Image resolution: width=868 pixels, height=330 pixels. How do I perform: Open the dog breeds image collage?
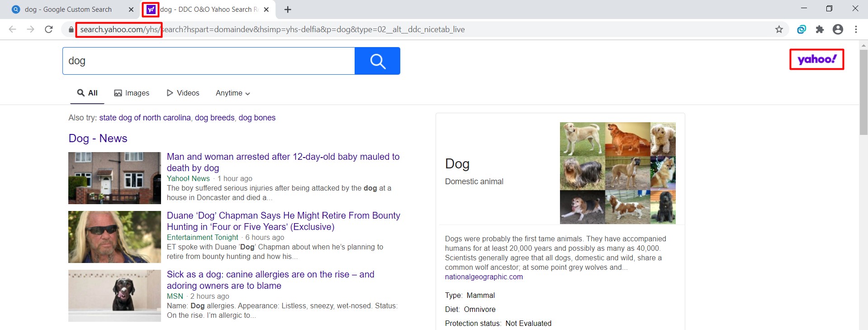618,173
